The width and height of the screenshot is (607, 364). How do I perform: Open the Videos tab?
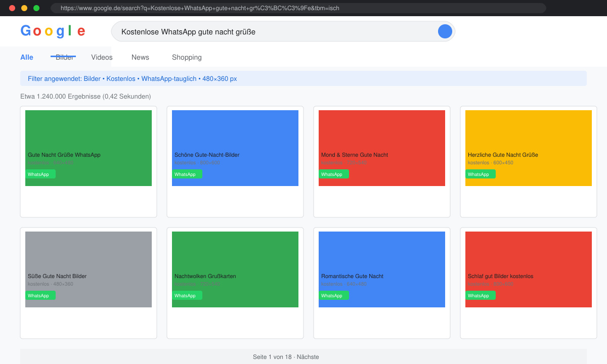tap(102, 57)
